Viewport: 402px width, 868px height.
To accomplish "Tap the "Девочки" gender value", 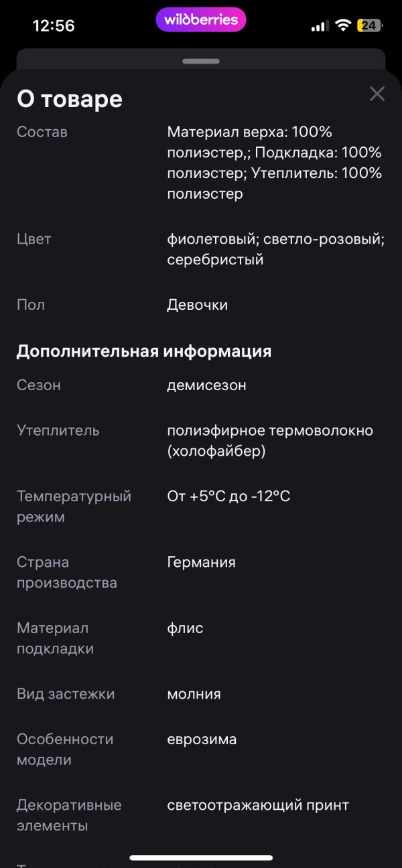I will pyautogui.click(x=197, y=305).
